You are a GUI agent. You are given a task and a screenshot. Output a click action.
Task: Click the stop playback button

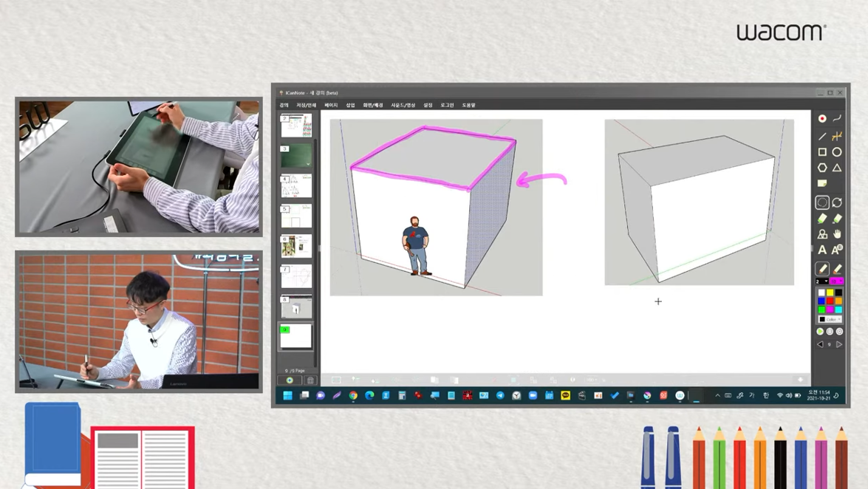click(x=830, y=332)
